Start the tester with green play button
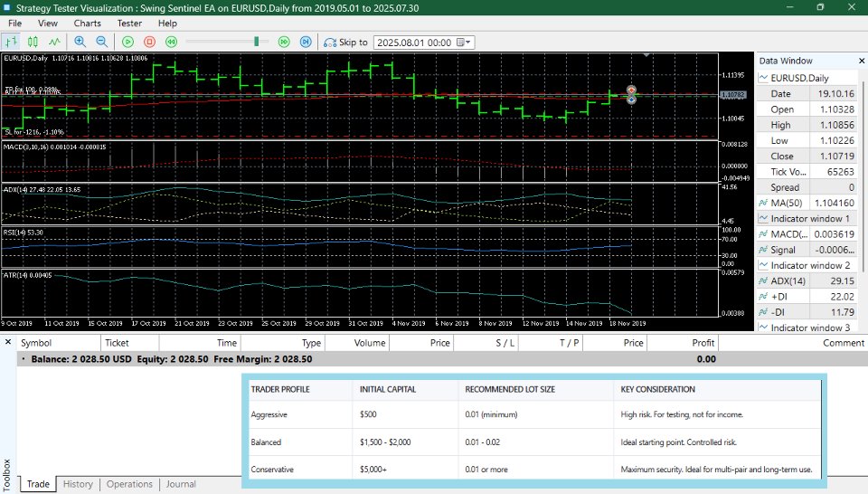 click(x=127, y=43)
